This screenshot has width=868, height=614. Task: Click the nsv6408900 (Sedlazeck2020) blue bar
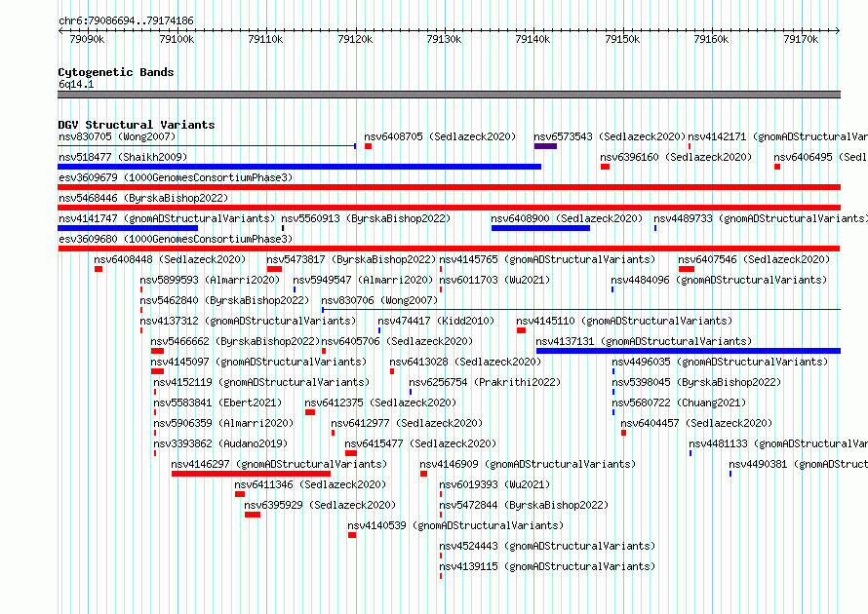[x=540, y=228]
